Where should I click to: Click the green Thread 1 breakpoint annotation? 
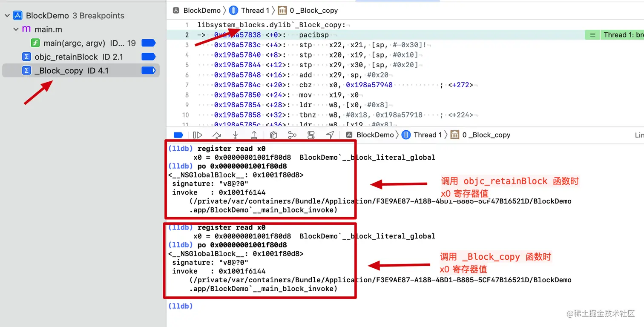point(622,35)
